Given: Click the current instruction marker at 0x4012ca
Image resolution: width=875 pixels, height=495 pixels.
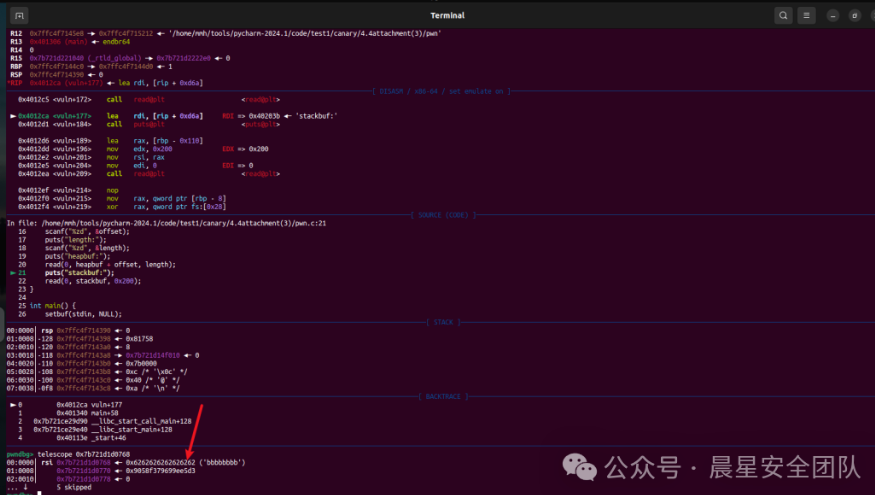Looking at the screenshot, I should 12,116.
